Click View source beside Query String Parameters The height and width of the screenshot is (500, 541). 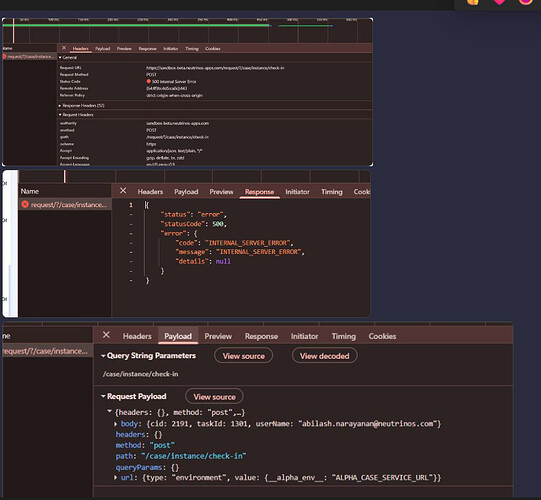point(244,356)
